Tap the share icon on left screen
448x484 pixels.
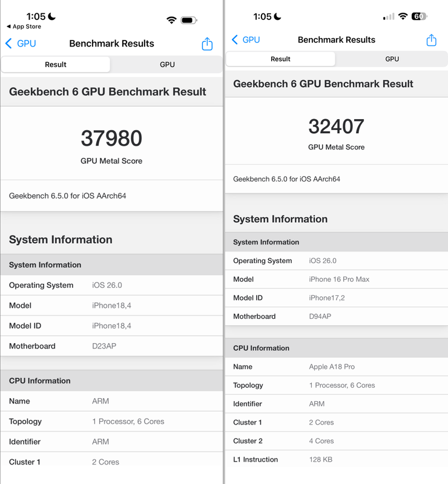tap(207, 44)
